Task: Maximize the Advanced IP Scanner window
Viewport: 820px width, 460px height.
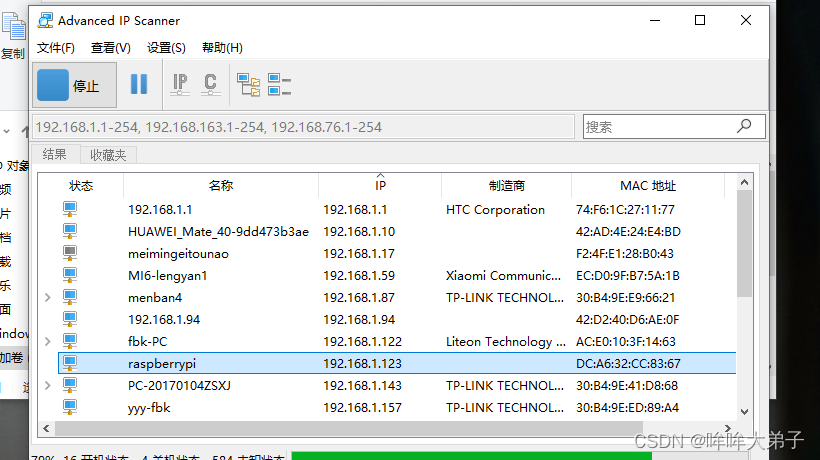Action: tap(700, 20)
